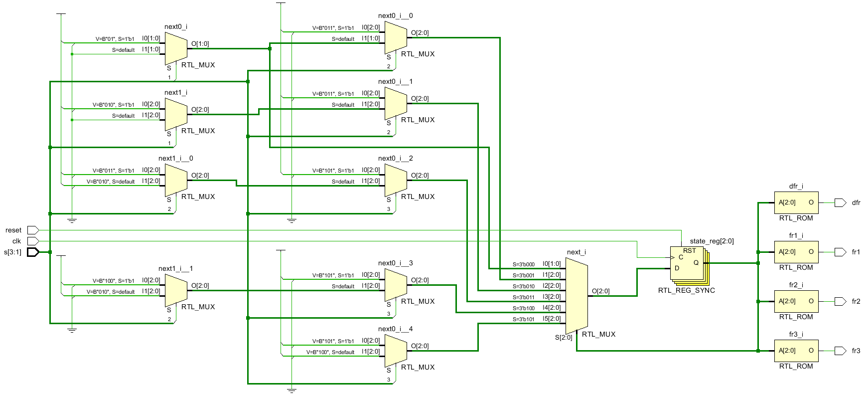Click the s[3:1] bus input port symbol

[x=33, y=252]
